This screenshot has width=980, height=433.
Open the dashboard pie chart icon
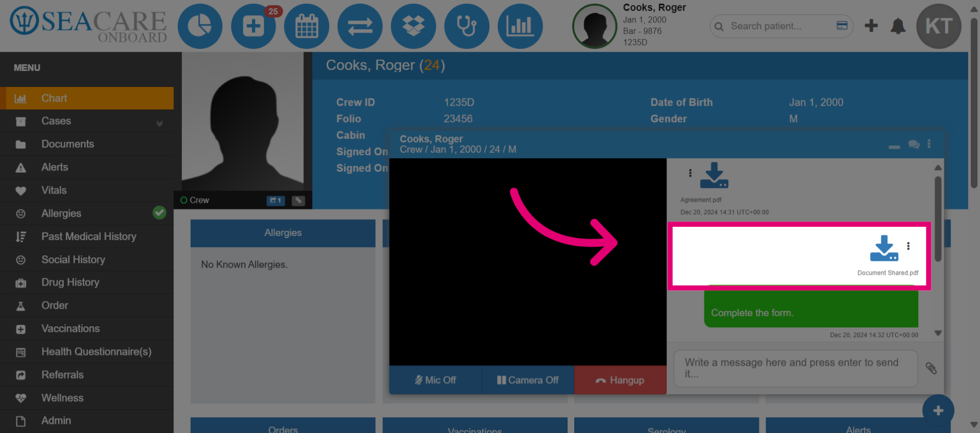point(200,26)
